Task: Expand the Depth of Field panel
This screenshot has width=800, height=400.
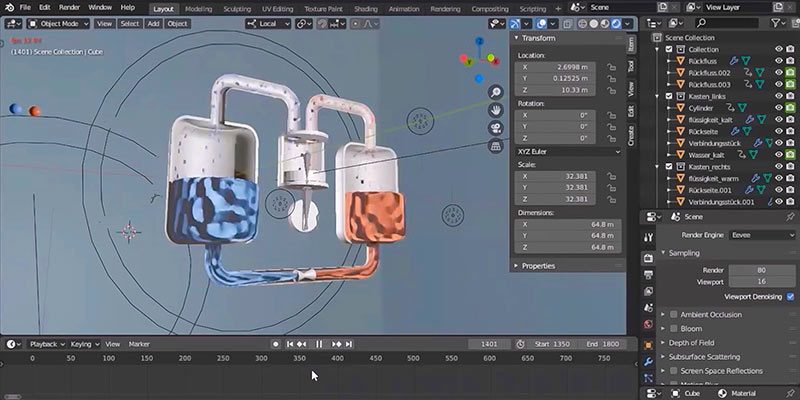Action: (663, 343)
